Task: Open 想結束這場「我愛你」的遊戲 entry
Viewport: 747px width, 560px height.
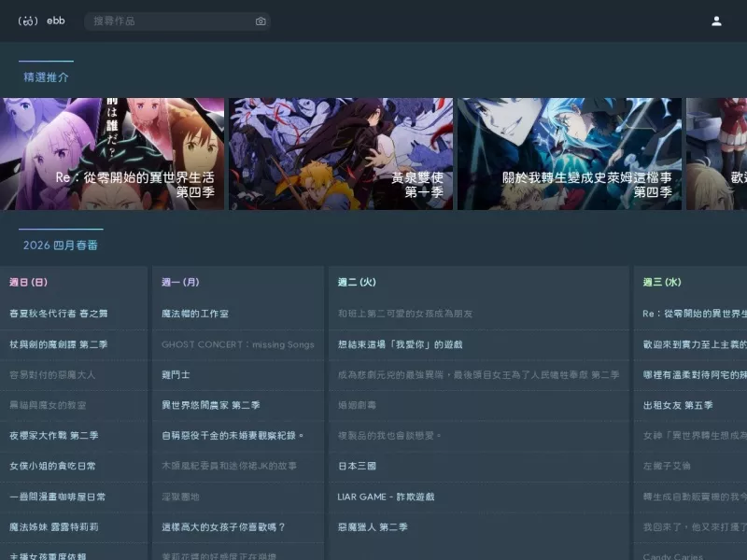Action: [401, 344]
